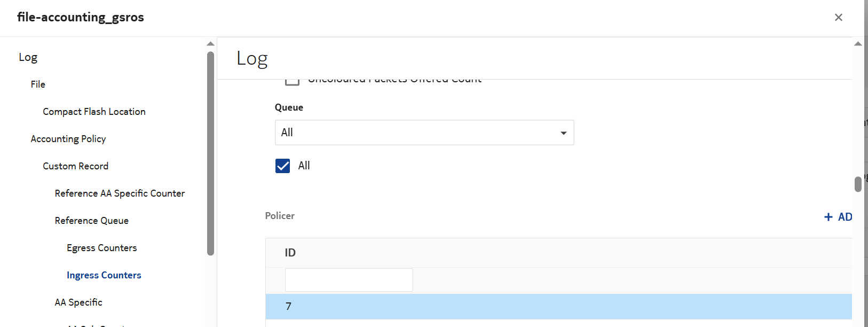Click the plus Add button for Policer

[838, 217]
